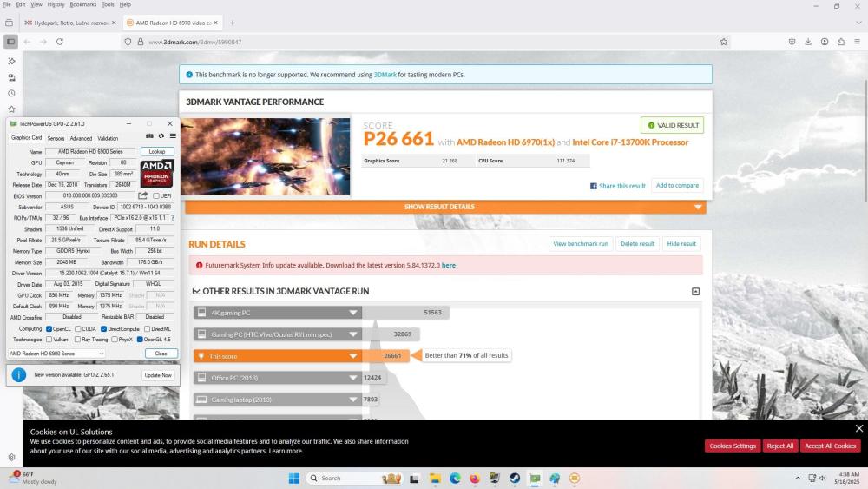Viewport: 868px width, 489px height.
Task: Open the GPU-Z hamburger menu
Action: point(173,136)
